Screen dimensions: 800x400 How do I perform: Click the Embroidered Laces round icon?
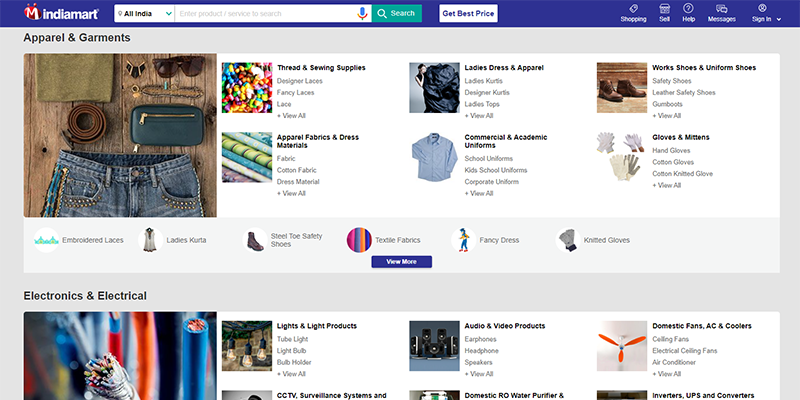pyautogui.click(x=46, y=240)
